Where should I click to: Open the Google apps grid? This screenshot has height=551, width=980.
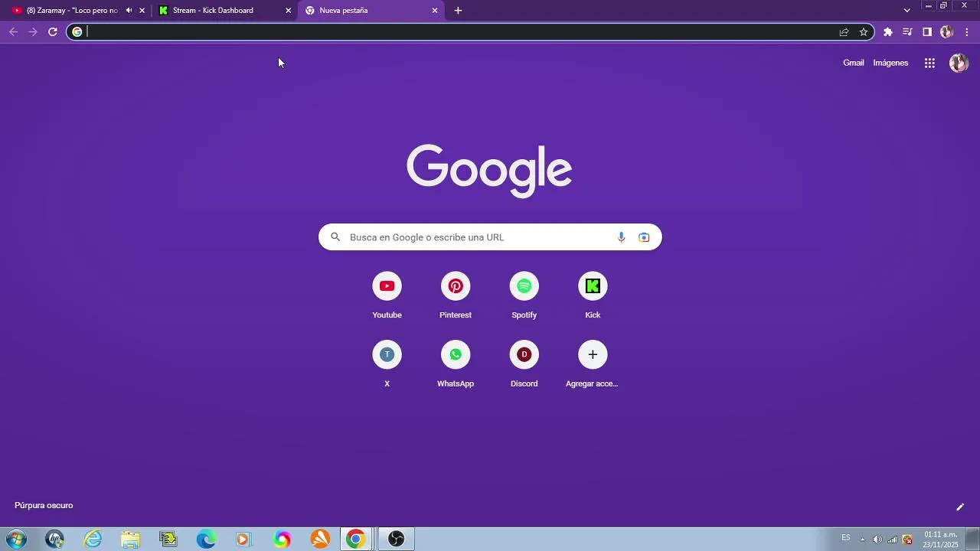(929, 64)
